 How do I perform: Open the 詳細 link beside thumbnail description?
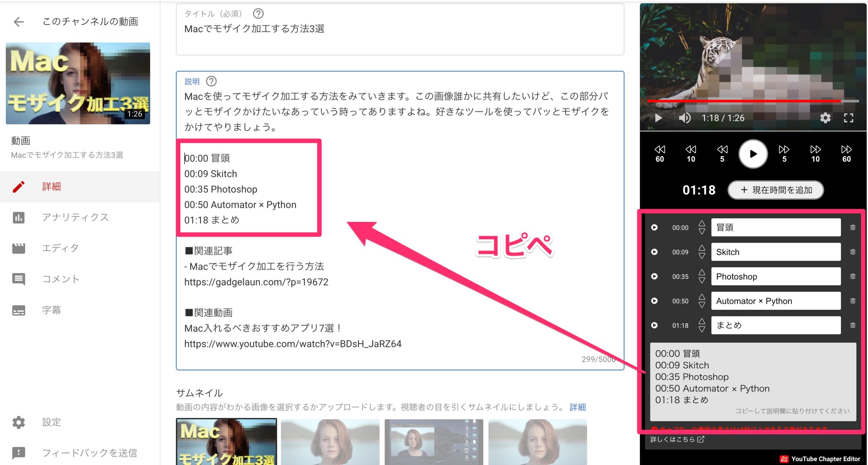[578, 407]
